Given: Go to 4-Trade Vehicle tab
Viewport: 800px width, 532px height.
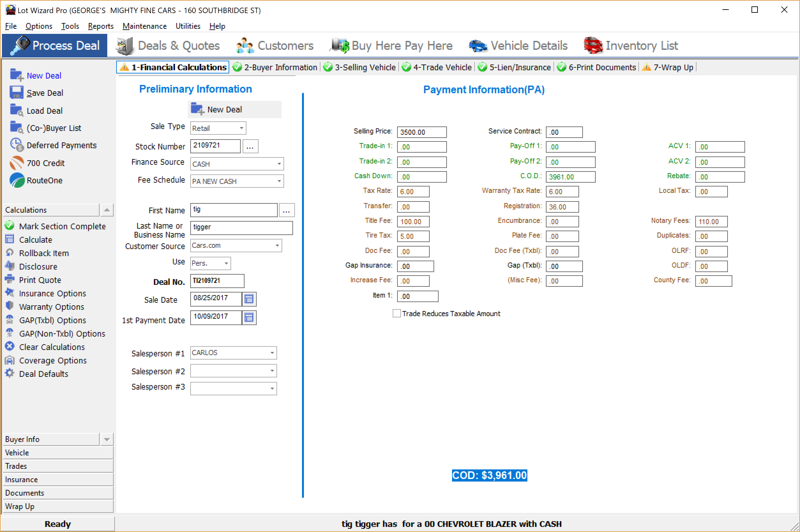Looking at the screenshot, I should tap(437, 67).
